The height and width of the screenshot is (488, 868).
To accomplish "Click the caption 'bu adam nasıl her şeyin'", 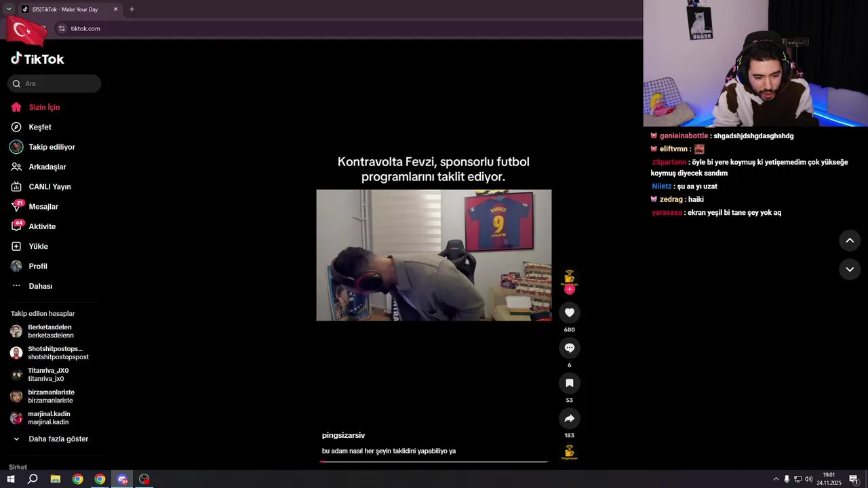I will click(389, 451).
